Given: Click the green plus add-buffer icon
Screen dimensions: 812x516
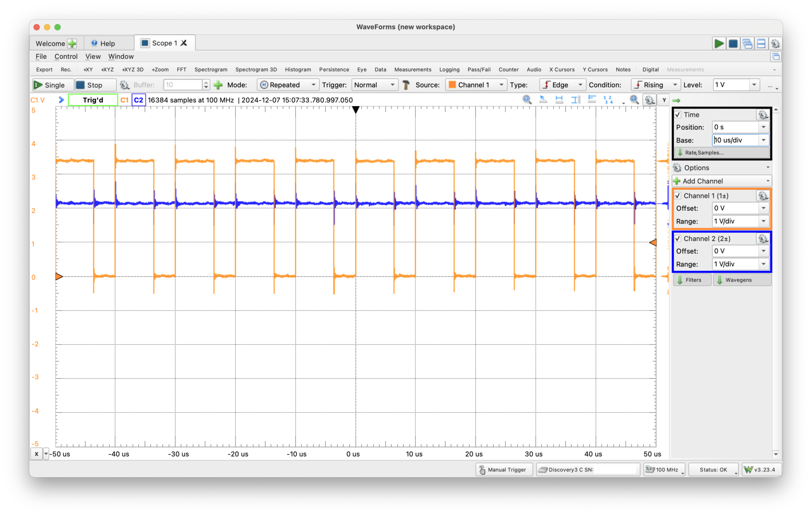Looking at the screenshot, I should pos(218,85).
